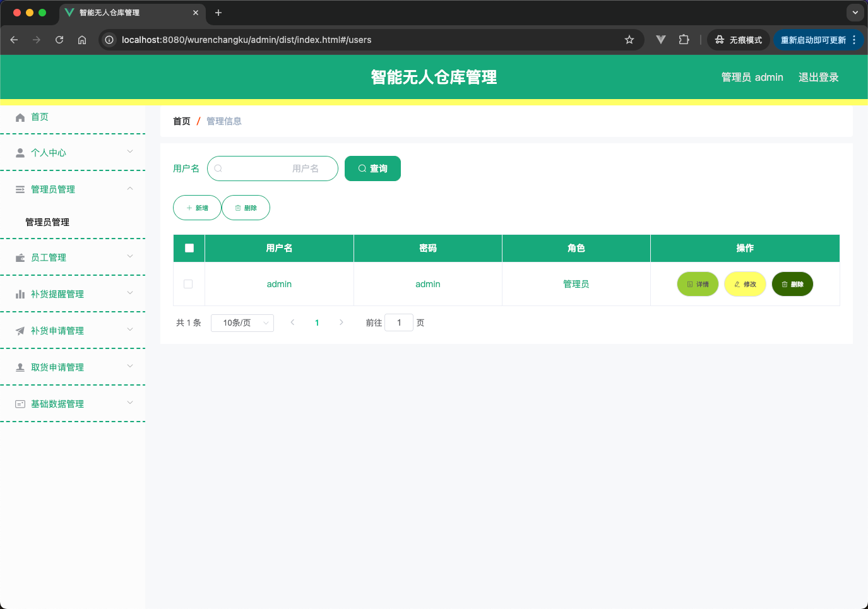Click the home icon beside 首页 in sidebar
This screenshot has height=609, width=868.
[x=20, y=117]
